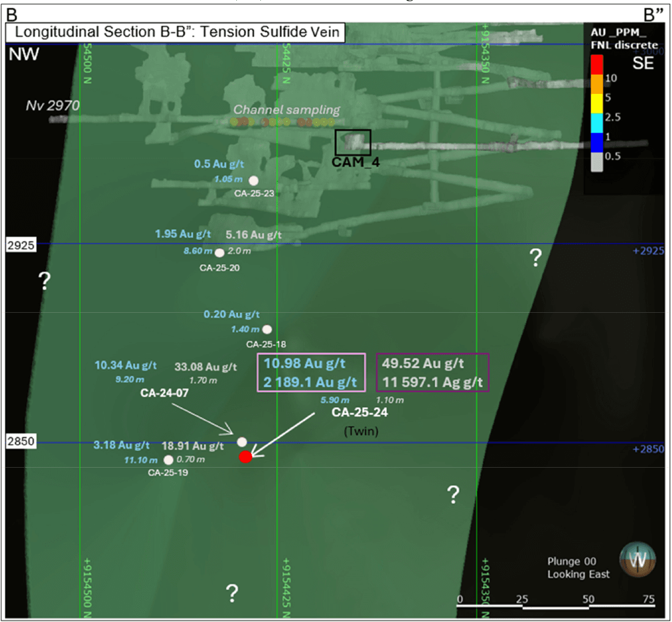
Task: Click the 'CA-24-07' hole label
Action: (x=165, y=393)
